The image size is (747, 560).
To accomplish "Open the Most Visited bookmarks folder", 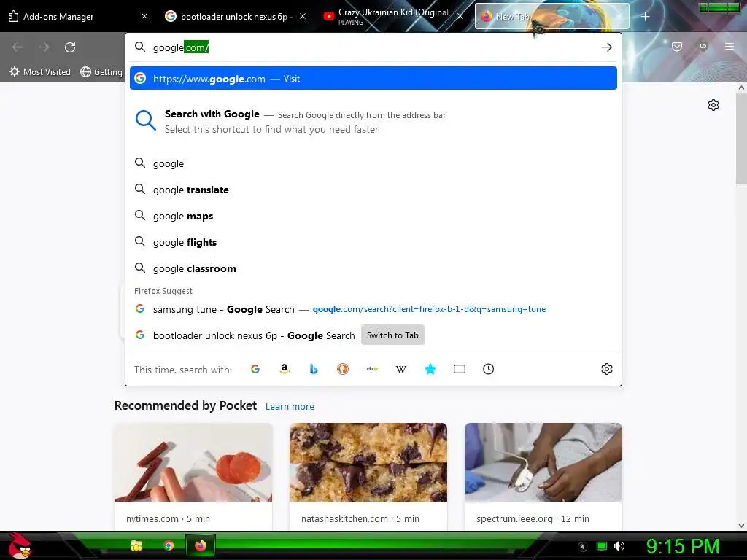I will [x=40, y=72].
